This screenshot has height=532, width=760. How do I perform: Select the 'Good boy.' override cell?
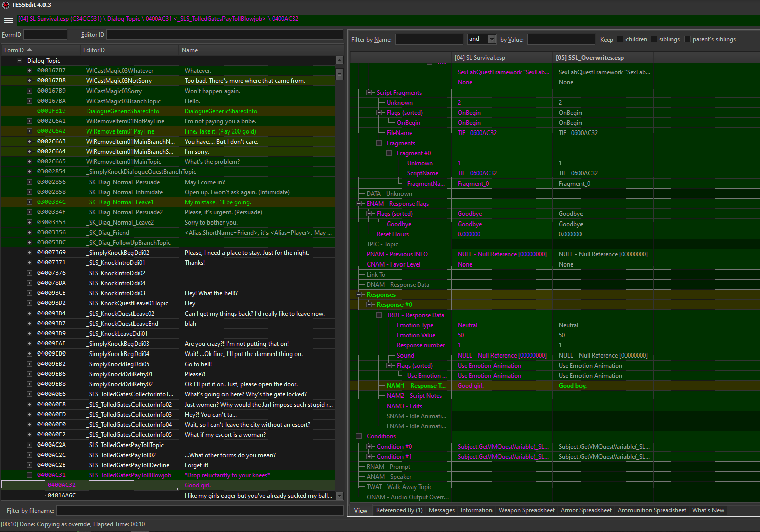pos(603,386)
